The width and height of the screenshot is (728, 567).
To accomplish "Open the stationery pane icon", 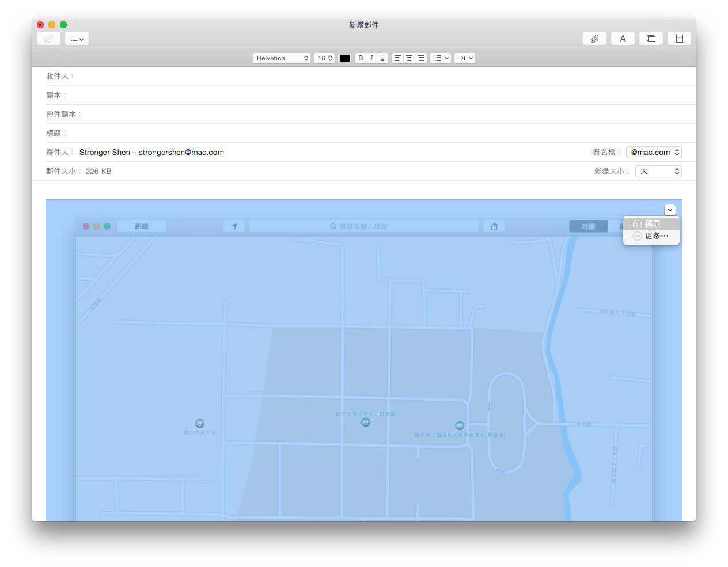I will 679,39.
